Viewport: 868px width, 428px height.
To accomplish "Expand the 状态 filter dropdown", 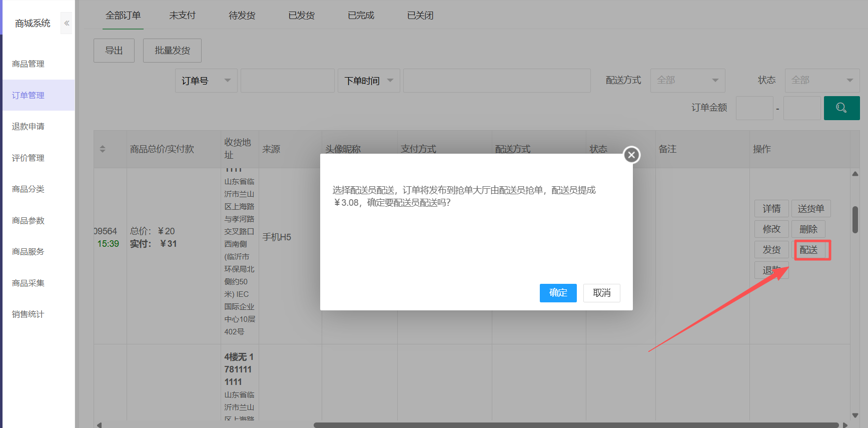I will click(x=822, y=80).
